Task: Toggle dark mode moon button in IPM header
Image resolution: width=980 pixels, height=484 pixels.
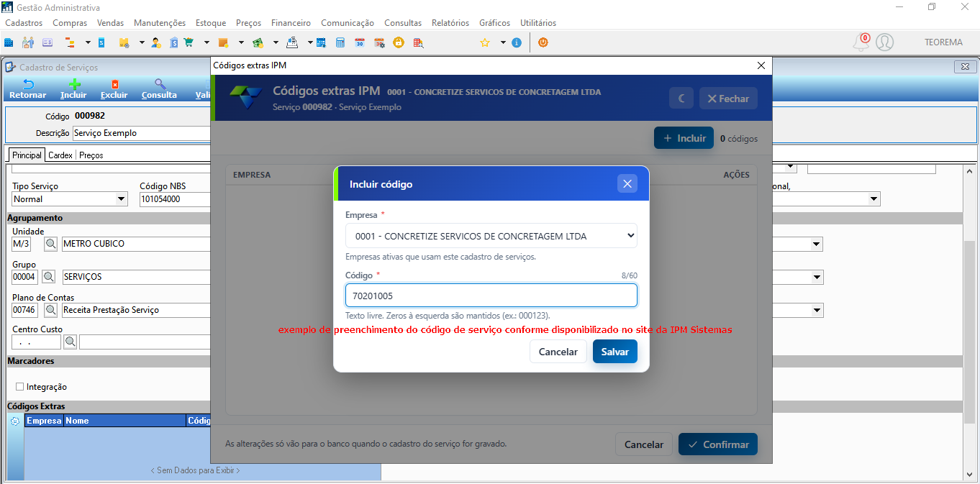Action: tap(681, 99)
